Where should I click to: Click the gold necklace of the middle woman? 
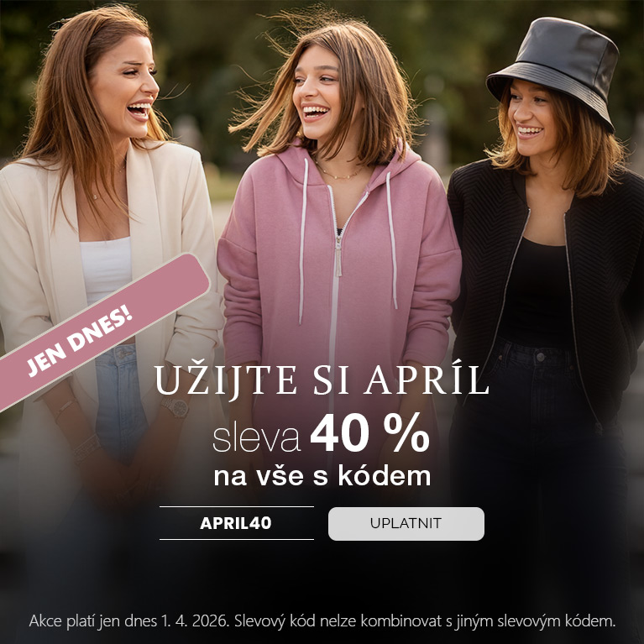point(338,173)
